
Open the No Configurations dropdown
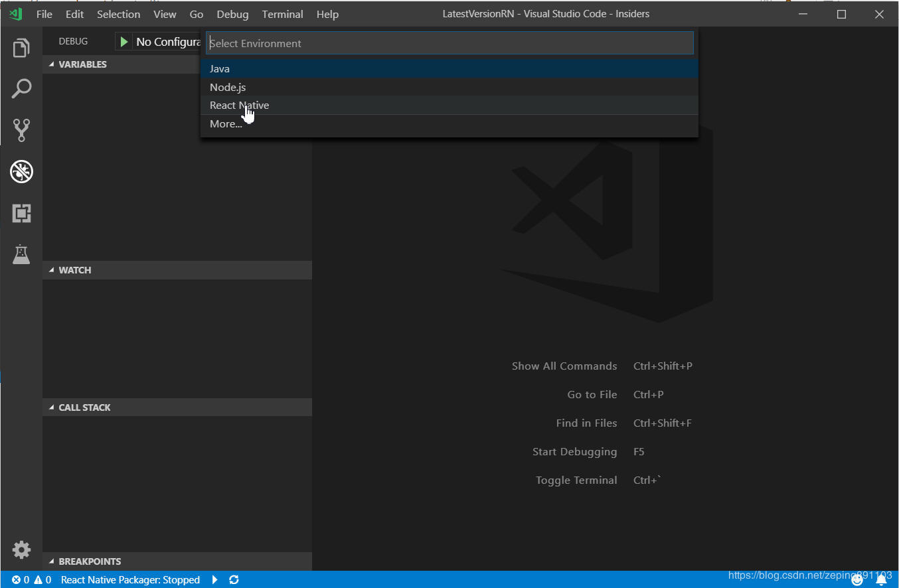(168, 42)
